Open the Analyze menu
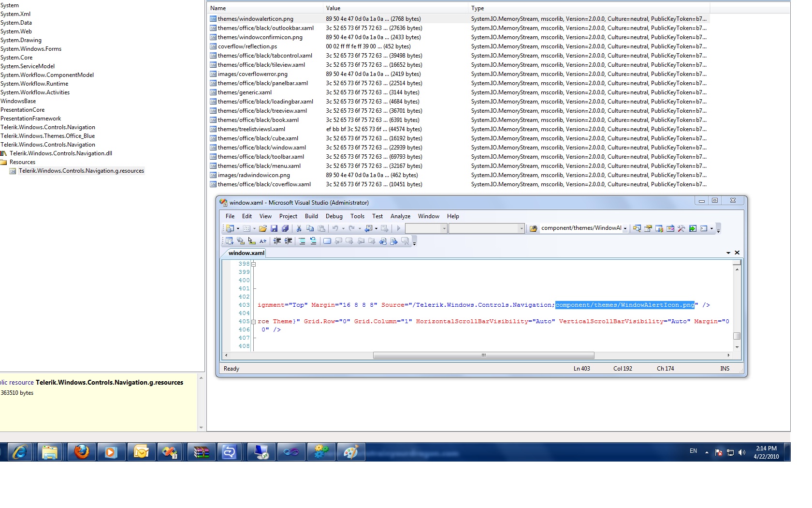 [x=400, y=216]
